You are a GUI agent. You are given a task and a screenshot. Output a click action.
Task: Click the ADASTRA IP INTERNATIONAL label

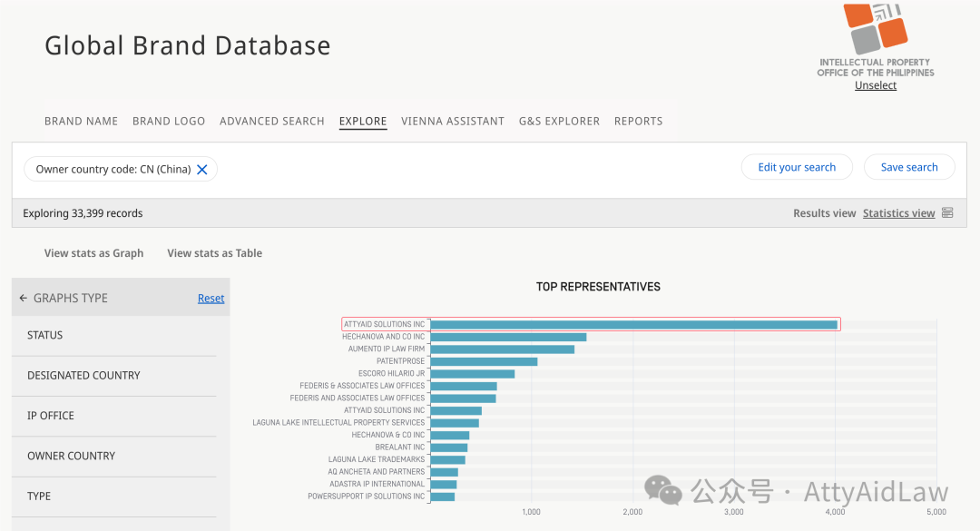377,484
